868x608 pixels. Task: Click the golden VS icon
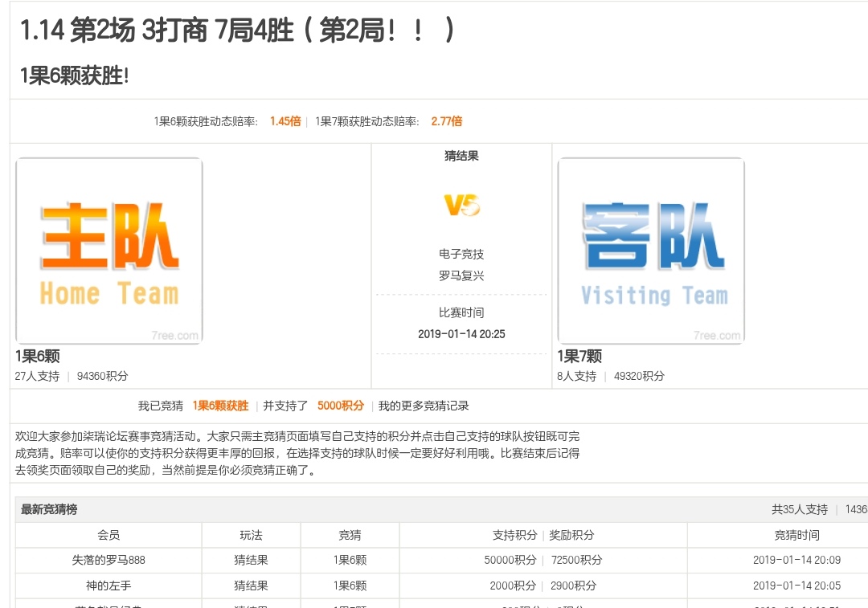(461, 206)
